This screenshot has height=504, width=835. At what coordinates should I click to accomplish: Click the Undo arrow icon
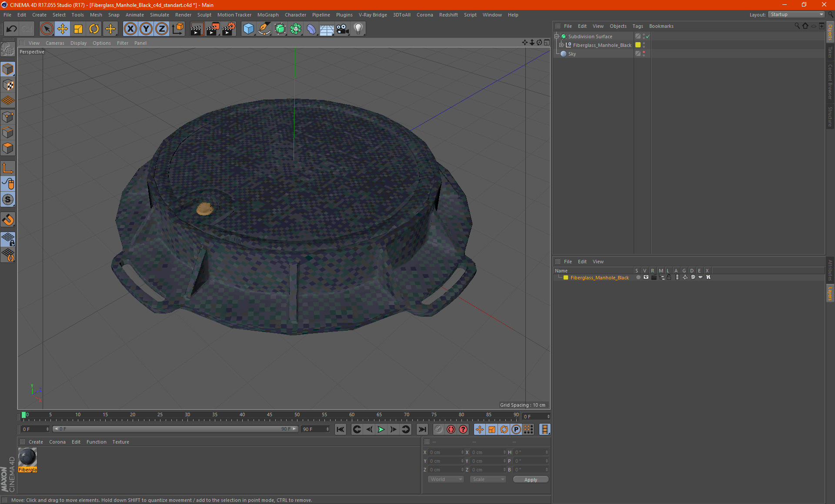pos(12,29)
